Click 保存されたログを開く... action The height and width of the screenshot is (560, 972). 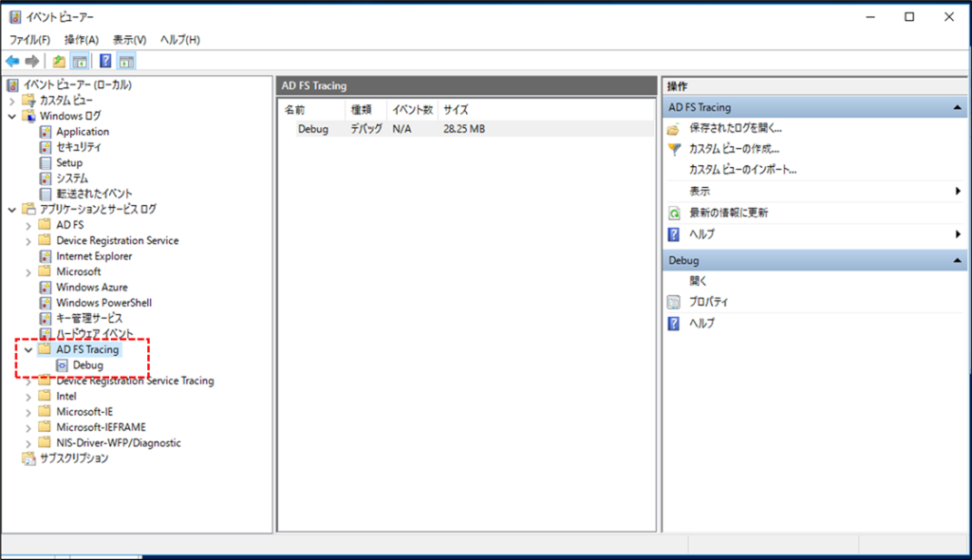(x=736, y=128)
